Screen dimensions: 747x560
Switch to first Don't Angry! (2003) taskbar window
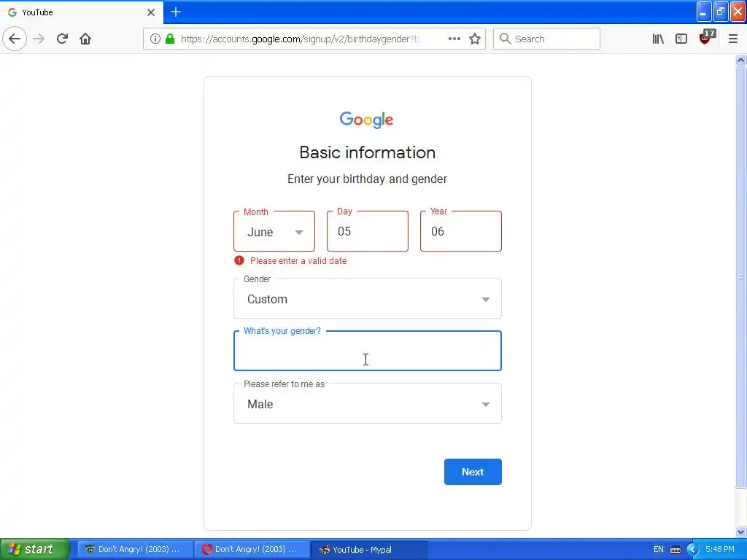(135, 550)
